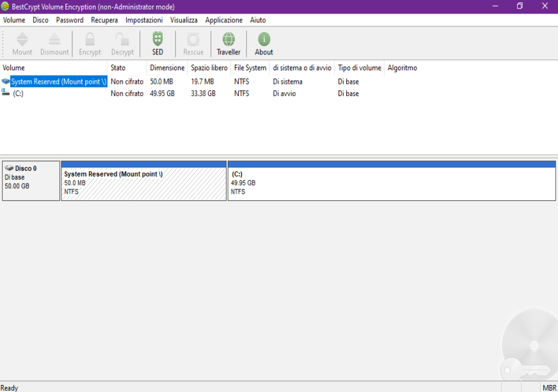Click the Mount toolbar icon

pyautogui.click(x=22, y=39)
